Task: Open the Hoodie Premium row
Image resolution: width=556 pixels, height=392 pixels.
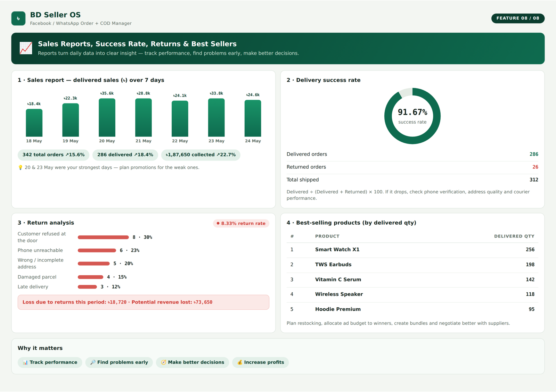Action: tap(412, 309)
